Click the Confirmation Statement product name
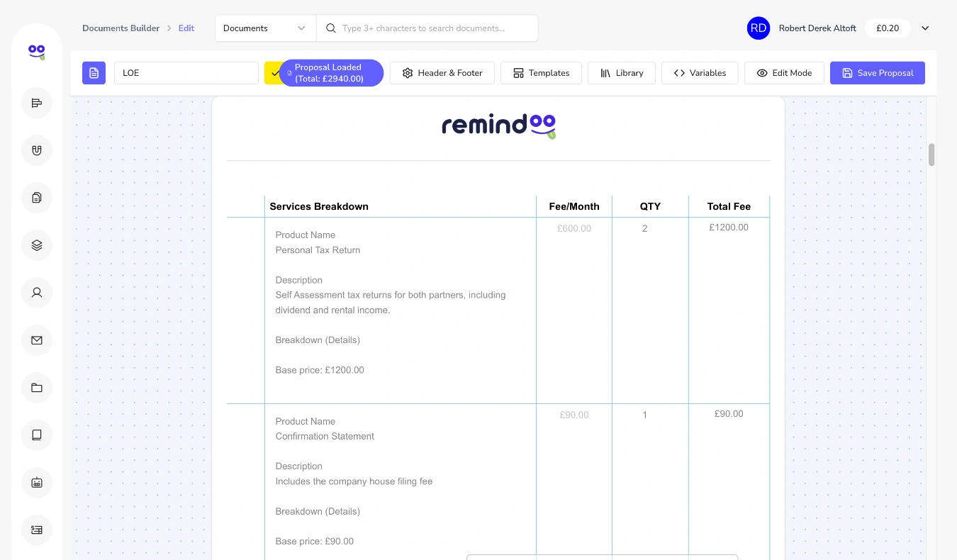 [325, 437]
